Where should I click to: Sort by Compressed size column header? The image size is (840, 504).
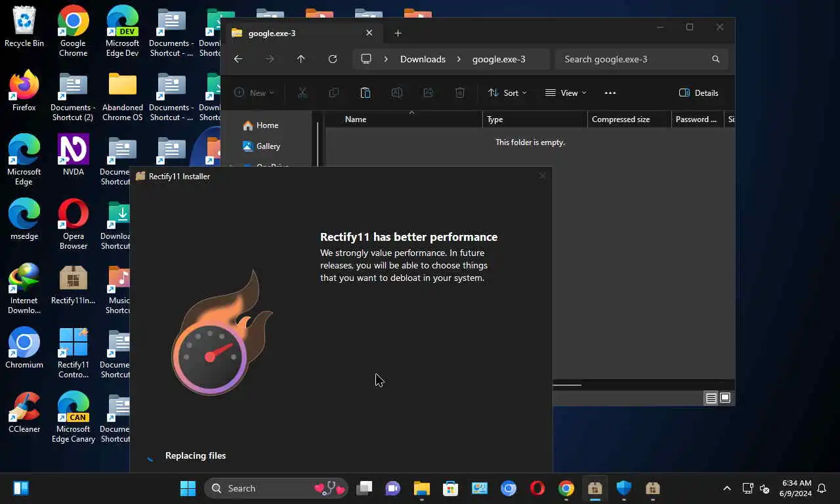coord(629,119)
